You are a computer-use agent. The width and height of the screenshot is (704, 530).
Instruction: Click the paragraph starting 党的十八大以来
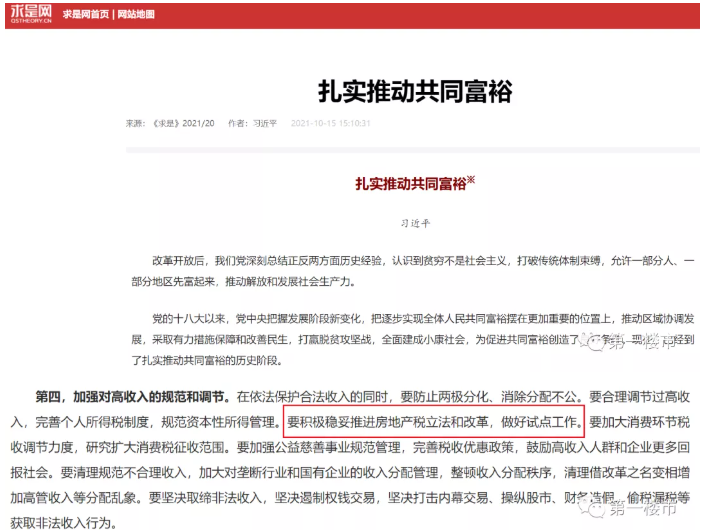pyautogui.click(x=413, y=340)
